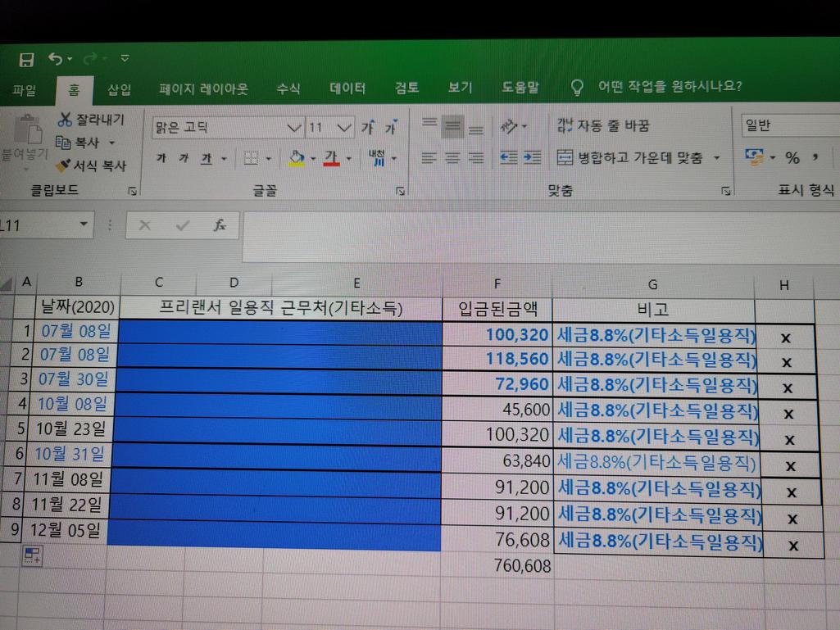This screenshot has height=630, width=840.
Task: Click the Redo arrow icon
Action: [91, 58]
